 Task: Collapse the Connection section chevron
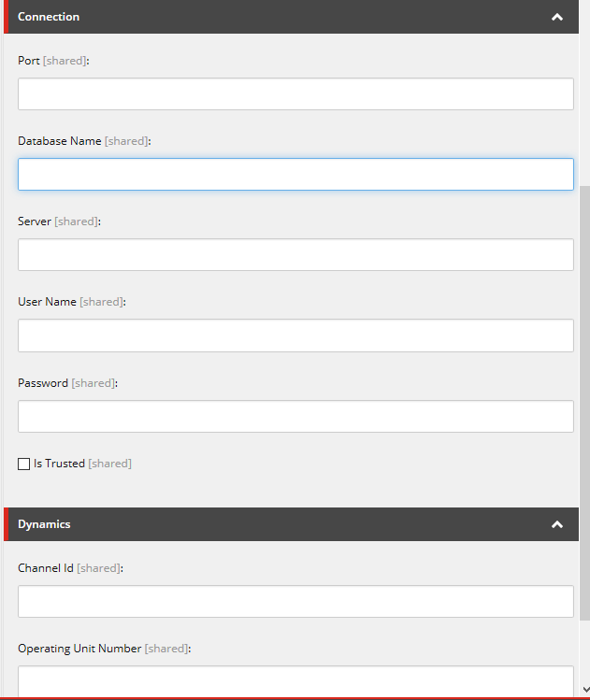tap(557, 17)
